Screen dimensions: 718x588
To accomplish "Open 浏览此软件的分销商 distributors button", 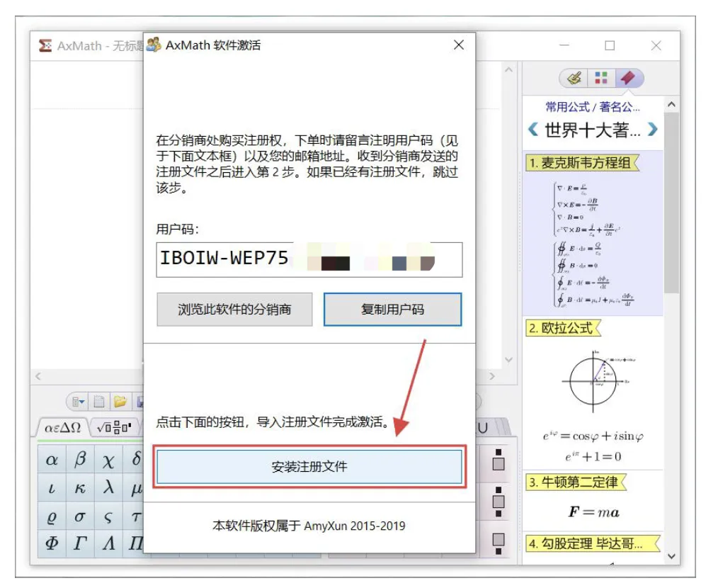I will pyautogui.click(x=234, y=310).
